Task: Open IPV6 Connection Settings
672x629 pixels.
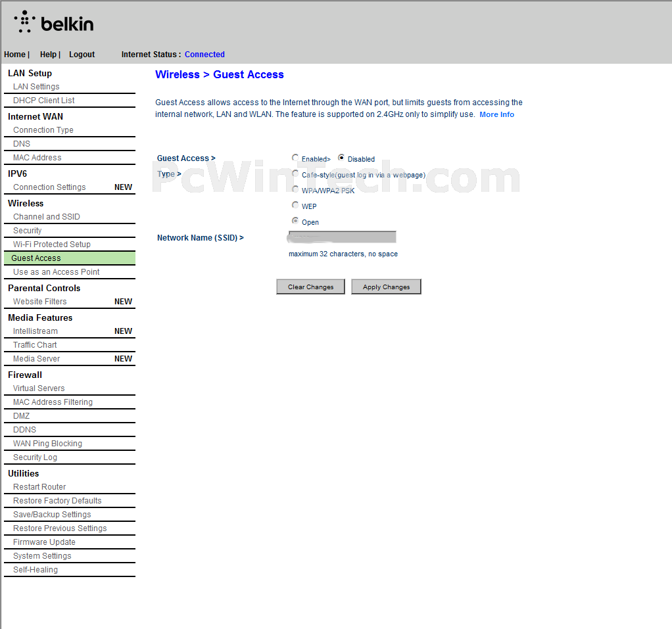Action: click(x=49, y=187)
